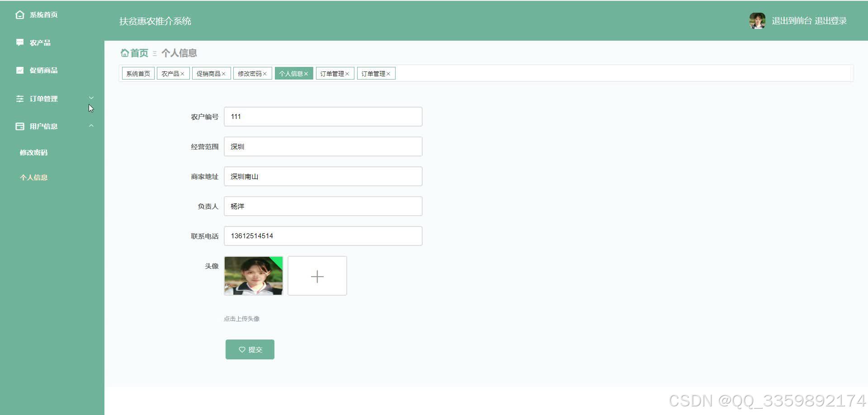Click the card icon beside 用户信息
Screen dimensions: 868x415
click(x=19, y=126)
